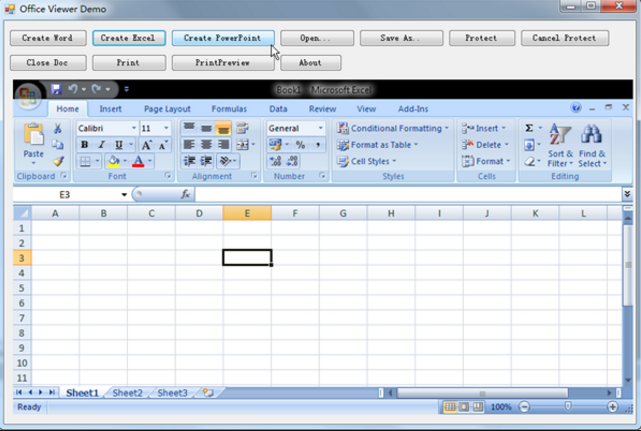Viewport: 641px width, 431px height.
Task: Click the zoom slider handle
Action: 568,406
